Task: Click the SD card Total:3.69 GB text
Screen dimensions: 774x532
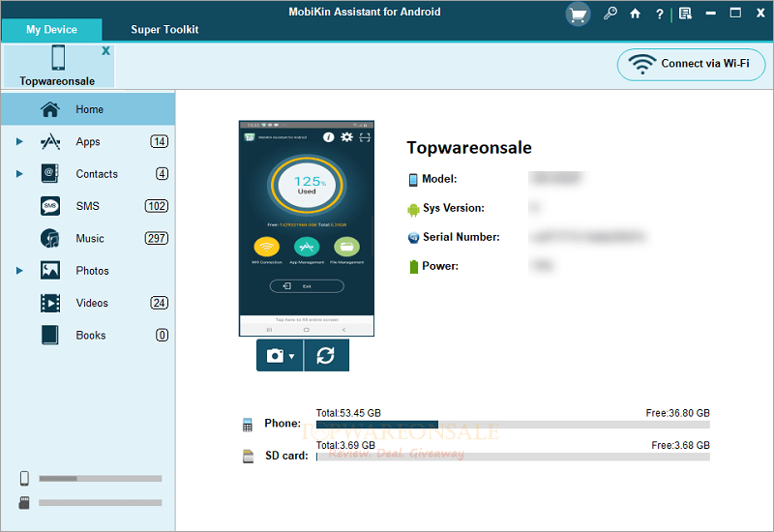Action: (x=345, y=445)
